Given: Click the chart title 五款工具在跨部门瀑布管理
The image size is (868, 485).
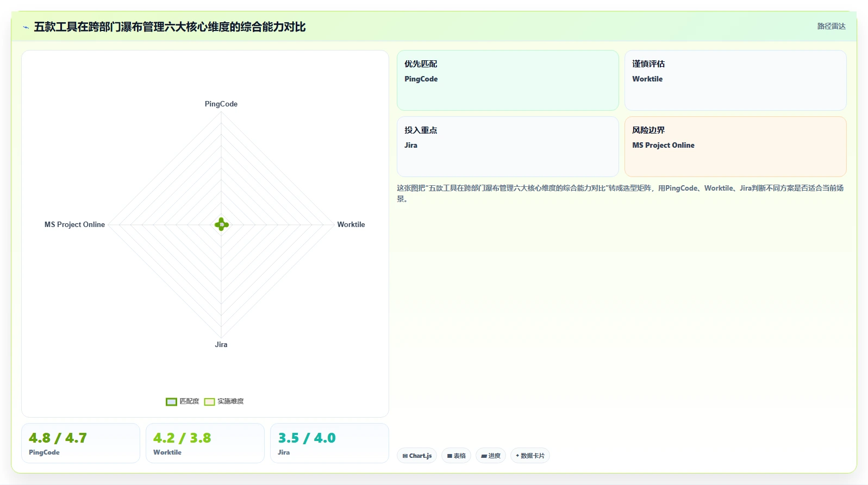Looking at the screenshot, I should 170,27.
